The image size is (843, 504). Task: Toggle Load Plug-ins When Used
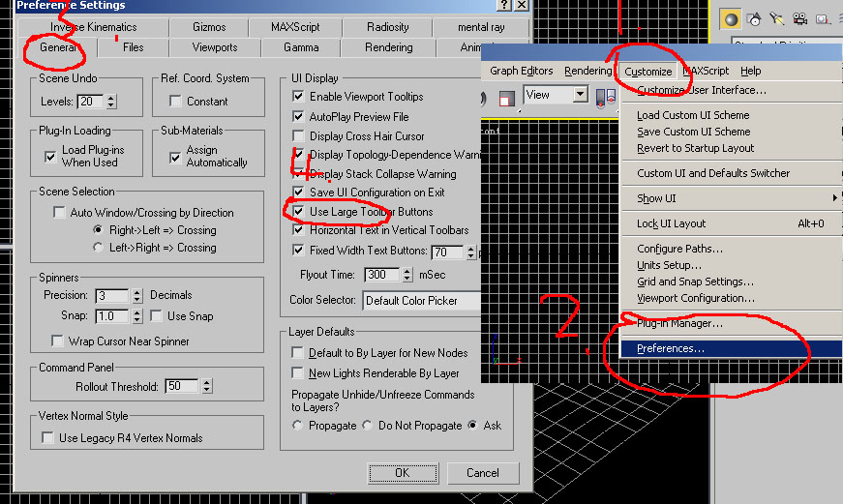(50, 157)
